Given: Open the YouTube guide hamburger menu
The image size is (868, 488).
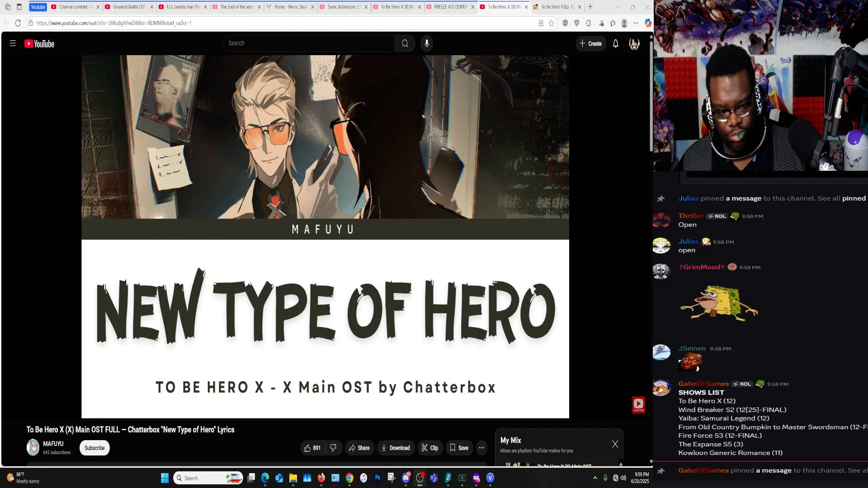Looking at the screenshot, I should click(13, 43).
